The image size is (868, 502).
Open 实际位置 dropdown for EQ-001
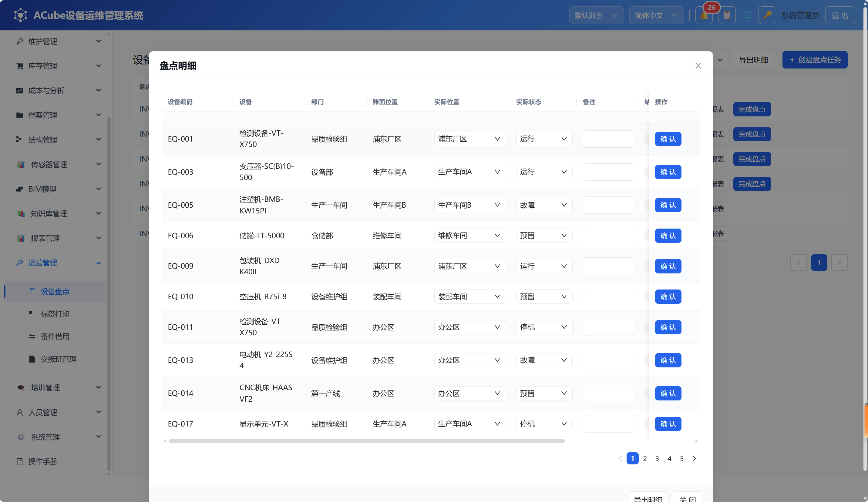(x=470, y=139)
